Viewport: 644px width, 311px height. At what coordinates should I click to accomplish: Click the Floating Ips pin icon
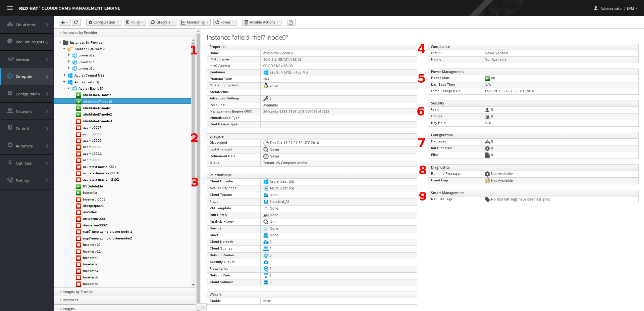[266, 269]
